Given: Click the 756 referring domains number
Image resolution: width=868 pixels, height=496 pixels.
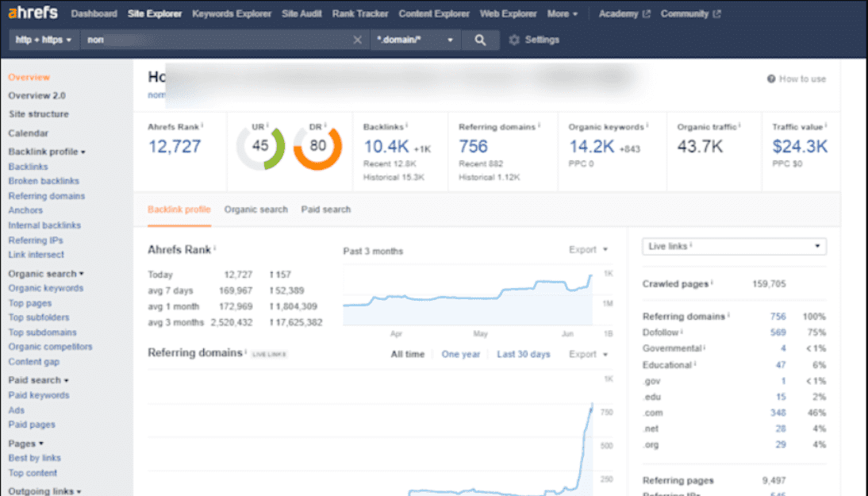Looking at the screenshot, I should point(473,147).
